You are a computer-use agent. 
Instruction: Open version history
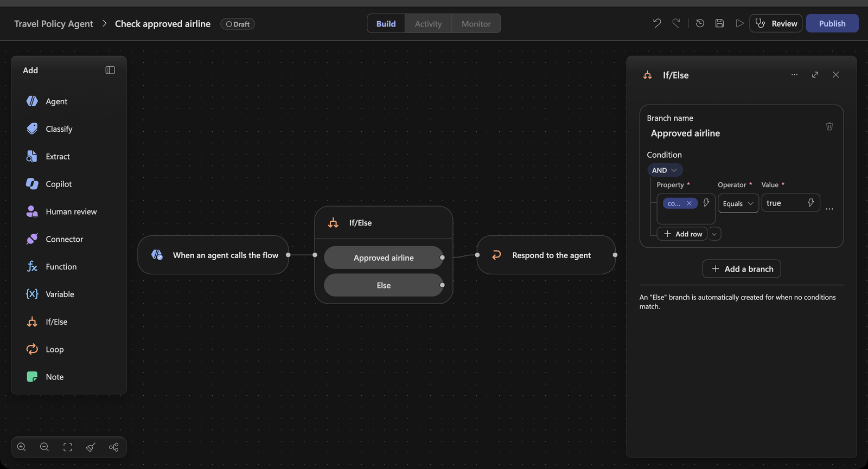click(700, 23)
